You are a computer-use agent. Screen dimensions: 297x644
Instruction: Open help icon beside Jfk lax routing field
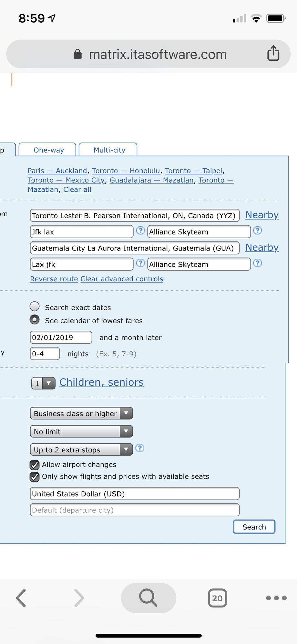(140, 231)
